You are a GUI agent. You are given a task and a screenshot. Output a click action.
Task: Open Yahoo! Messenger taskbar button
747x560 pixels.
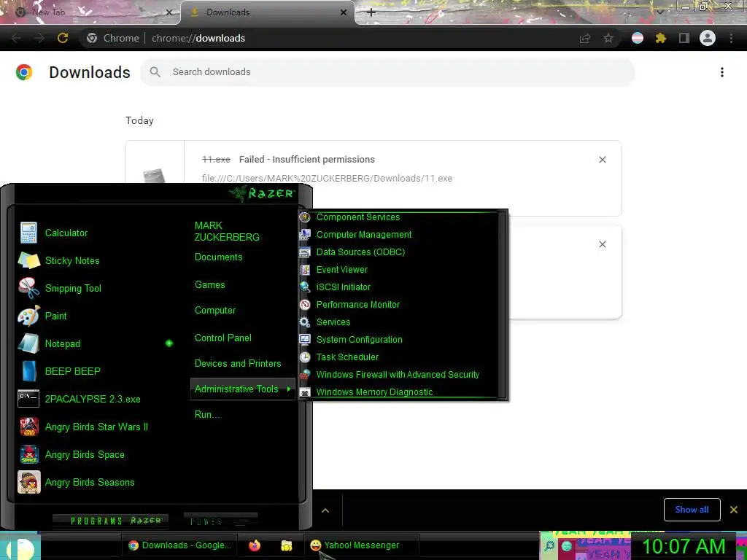click(x=362, y=545)
